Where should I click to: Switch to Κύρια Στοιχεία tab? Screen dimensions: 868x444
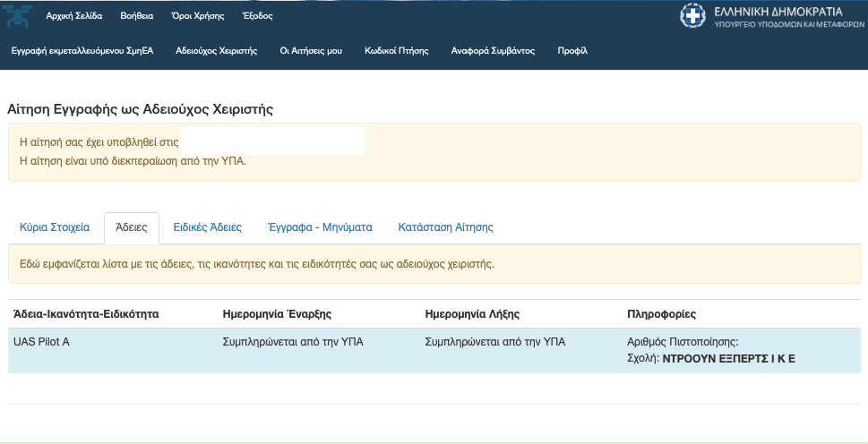tap(55, 227)
